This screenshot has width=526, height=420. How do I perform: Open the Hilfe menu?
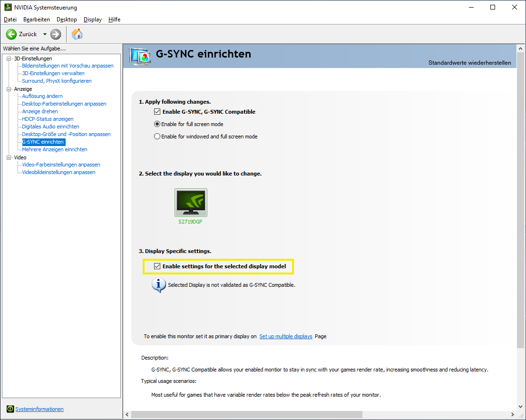pyautogui.click(x=115, y=20)
